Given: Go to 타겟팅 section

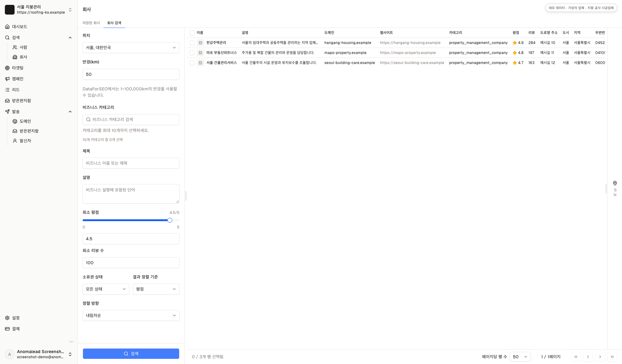Looking at the screenshot, I should pos(39,68).
